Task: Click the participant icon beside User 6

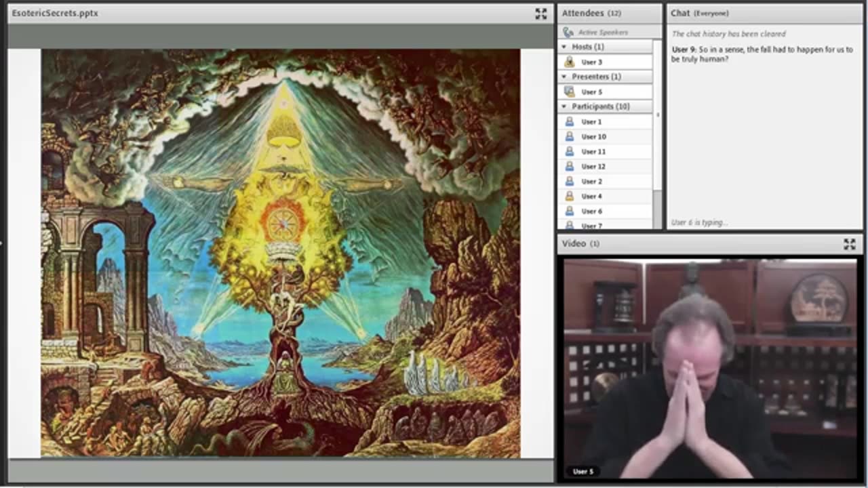Action: tap(570, 211)
